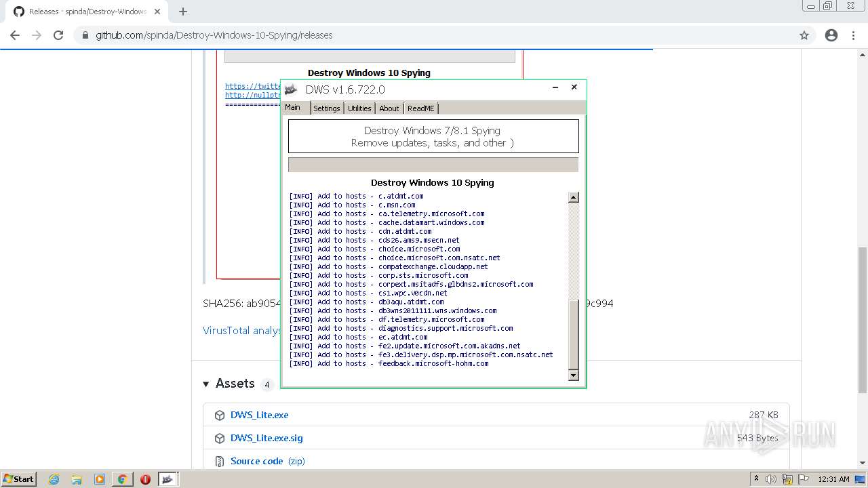The width and height of the screenshot is (868, 488).
Task: Open the volume control tray icon
Action: tap(771, 479)
